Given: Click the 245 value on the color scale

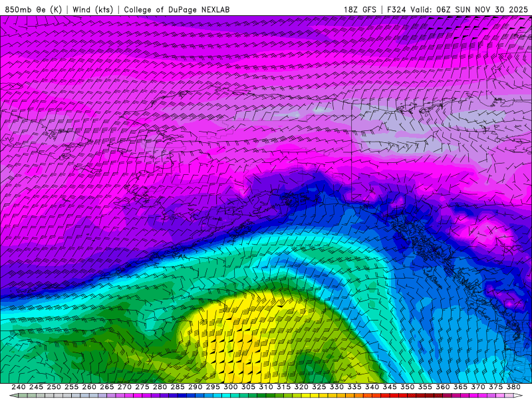Looking at the screenshot, I should point(36,387).
